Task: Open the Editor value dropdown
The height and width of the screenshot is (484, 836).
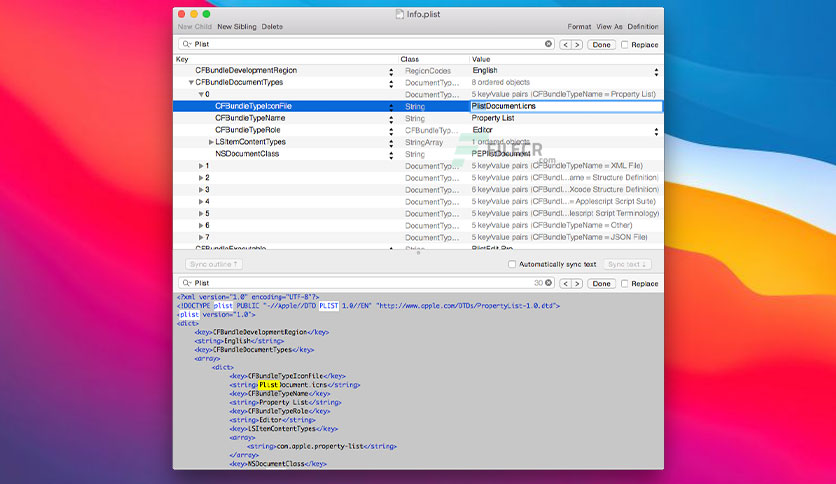Action: point(656,131)
